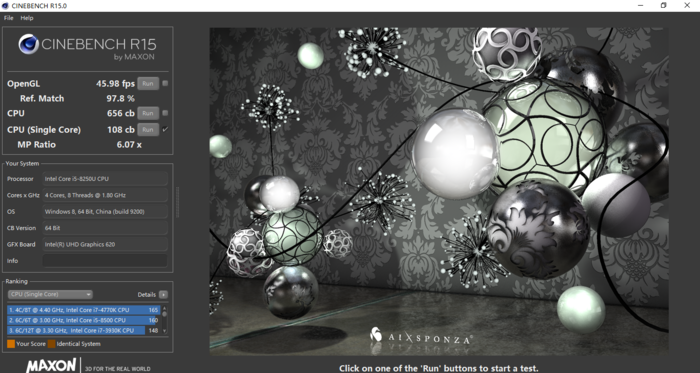Click the Cinebench R15 logo sphere icon
The height and width of the screenshot is (373, 700).
pos(29,44)
